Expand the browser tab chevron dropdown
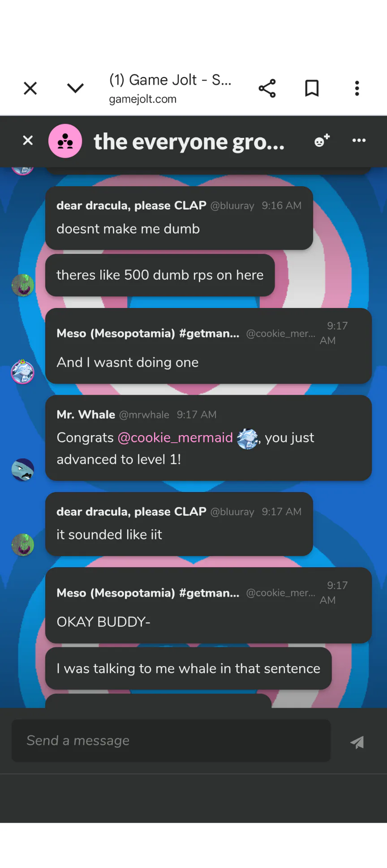Screen dimensions: 387x868 (75, 88)
